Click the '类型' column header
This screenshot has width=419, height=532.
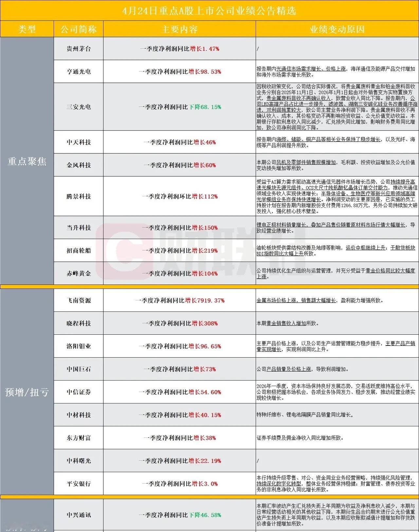(27, 29)
